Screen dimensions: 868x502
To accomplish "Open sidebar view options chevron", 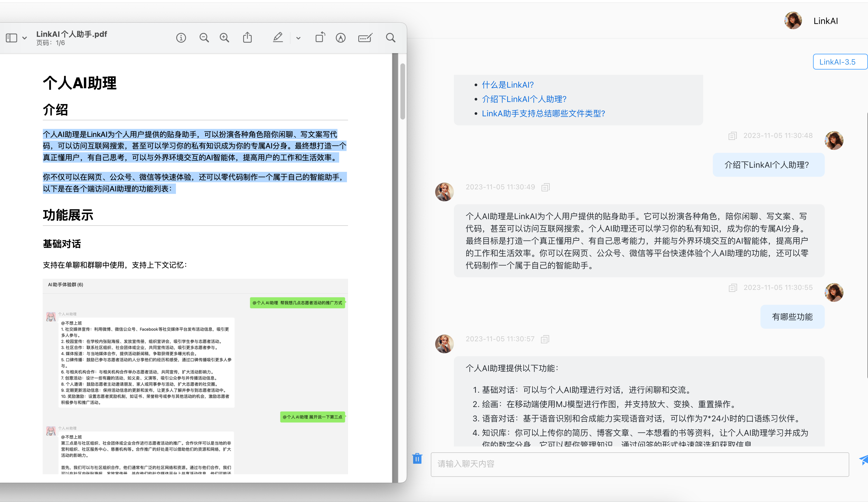I will tap(25, 38).
